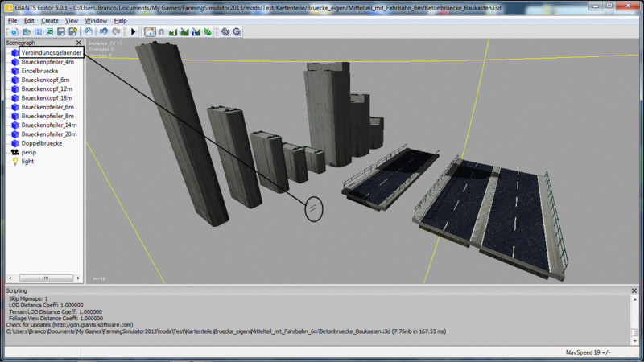Open the Window menu
644x362 pixels.
pyautogui.click(x=96, y=20)
